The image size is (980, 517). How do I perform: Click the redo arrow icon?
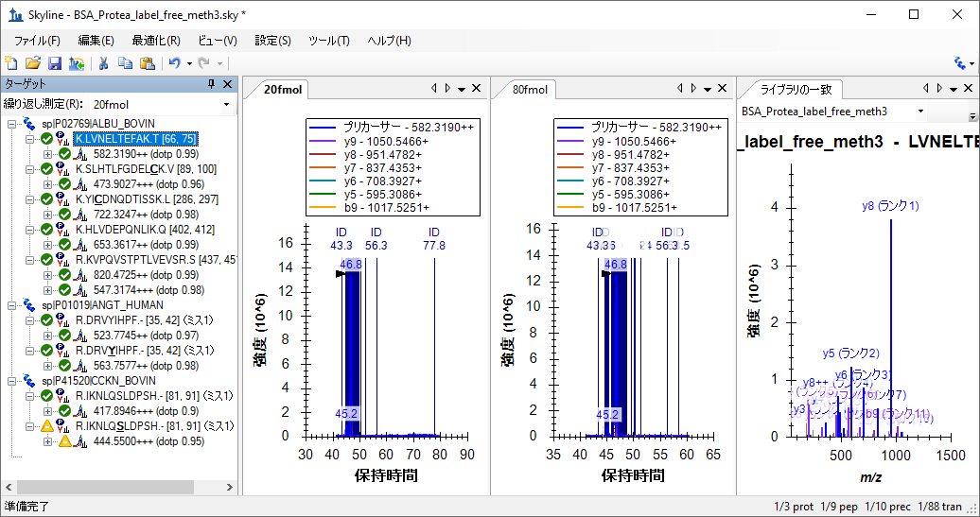tap(203, 63)
